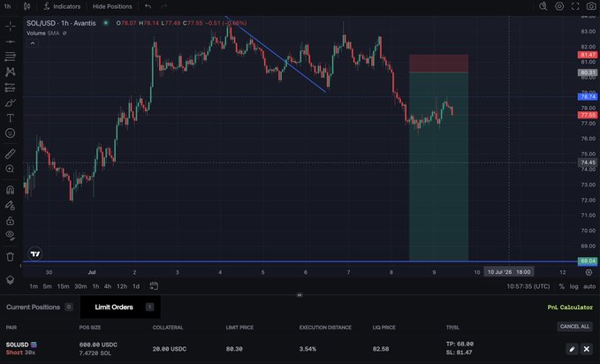This screenshot has width=600, height=364.
Task: Open the 1h interval dropdown in the toolbar
Action: coord(7,6)
